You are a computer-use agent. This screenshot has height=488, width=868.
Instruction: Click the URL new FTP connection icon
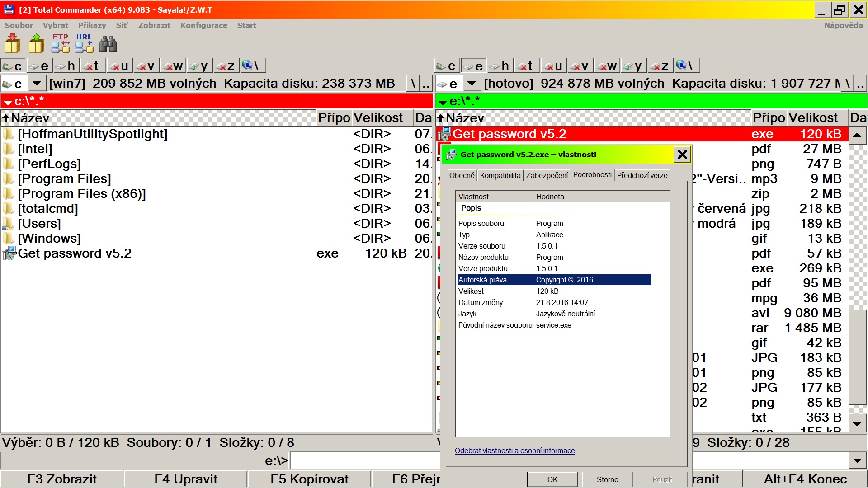click(84, 44)
